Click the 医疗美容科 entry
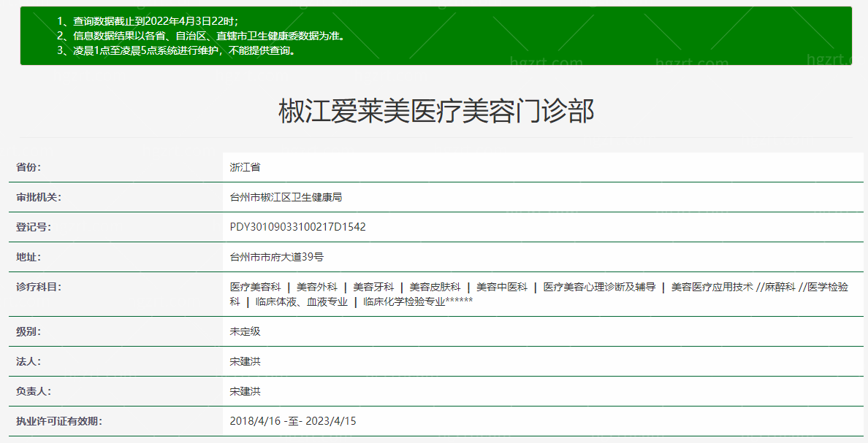This screenshot has height=443, width=868. [x=255, y=287]
